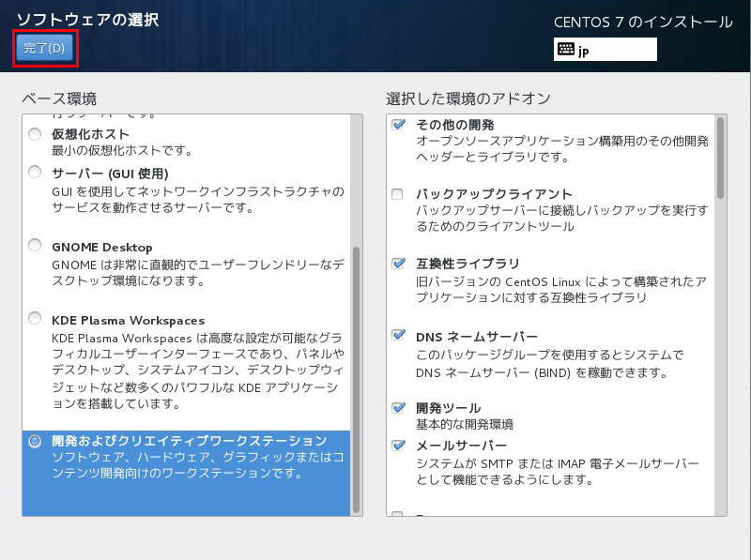Viewport: 751px width, 560px height.
Task: Click the バックアップクライアント description text
Action: [561, 219]
